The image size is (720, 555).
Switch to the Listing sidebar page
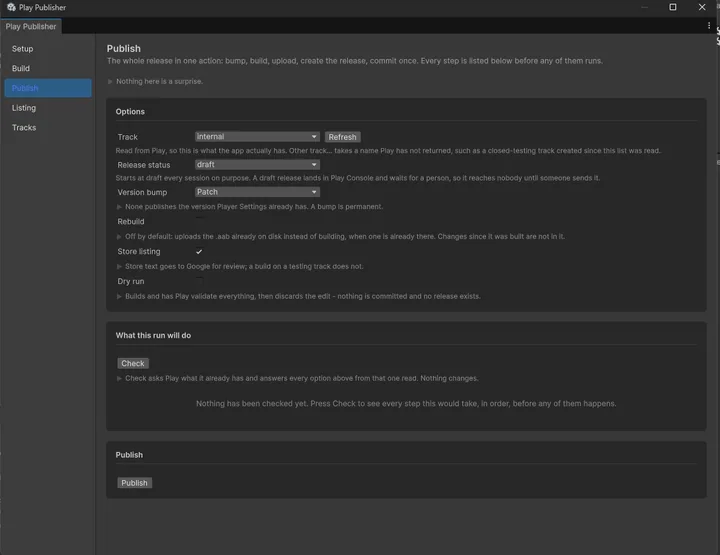coord(48,108)
